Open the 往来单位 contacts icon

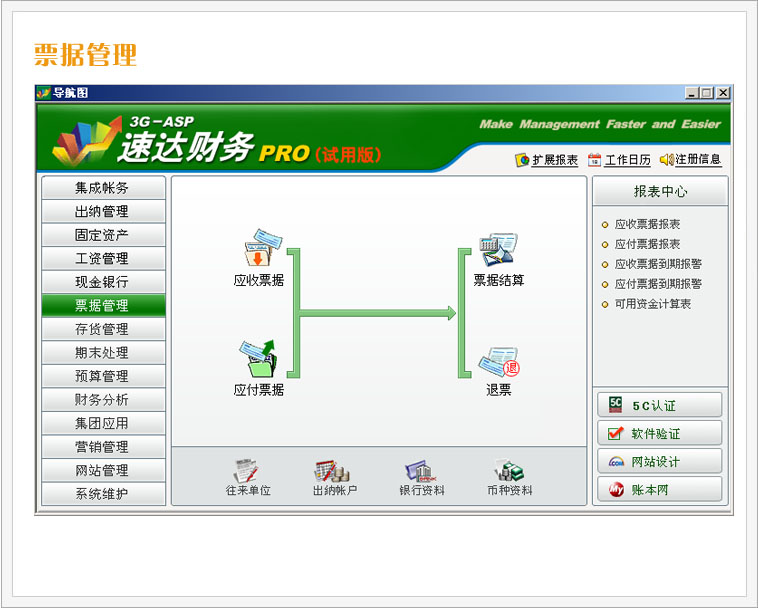247,471
